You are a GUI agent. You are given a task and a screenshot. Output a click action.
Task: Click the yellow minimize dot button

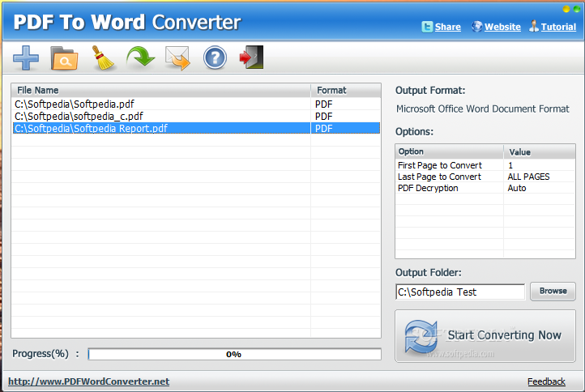pos(566,9)
